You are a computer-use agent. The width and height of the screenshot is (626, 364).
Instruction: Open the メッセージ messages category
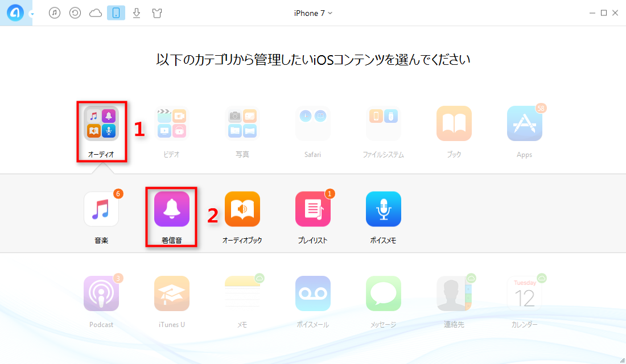point(383,293)
